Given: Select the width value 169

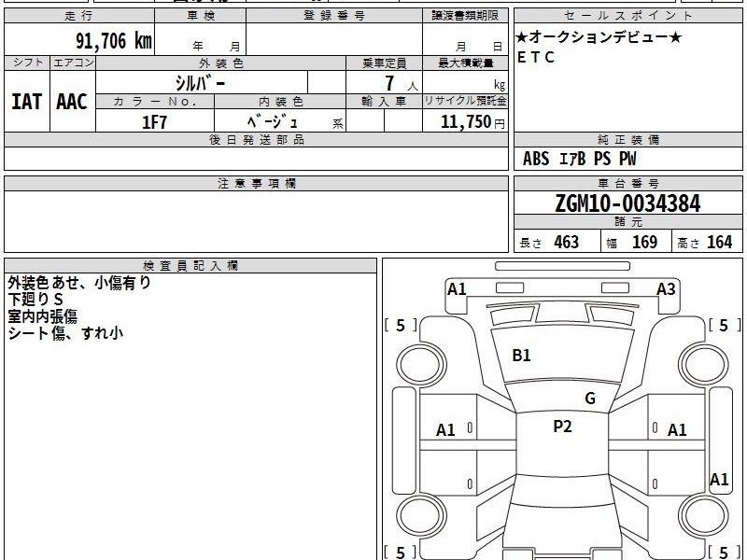Looking at the screenshot, I should coord(644,242).
